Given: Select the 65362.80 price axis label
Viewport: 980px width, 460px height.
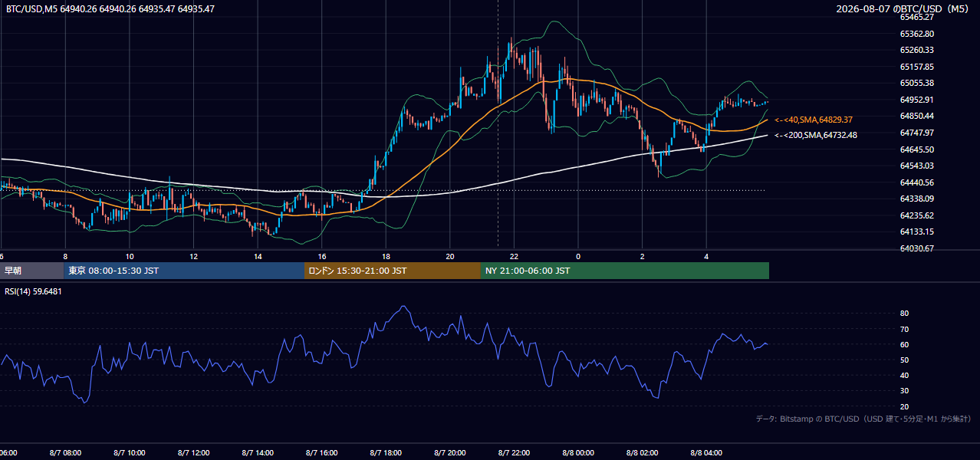Looking at the screenshot, I should tap(916, 34).
